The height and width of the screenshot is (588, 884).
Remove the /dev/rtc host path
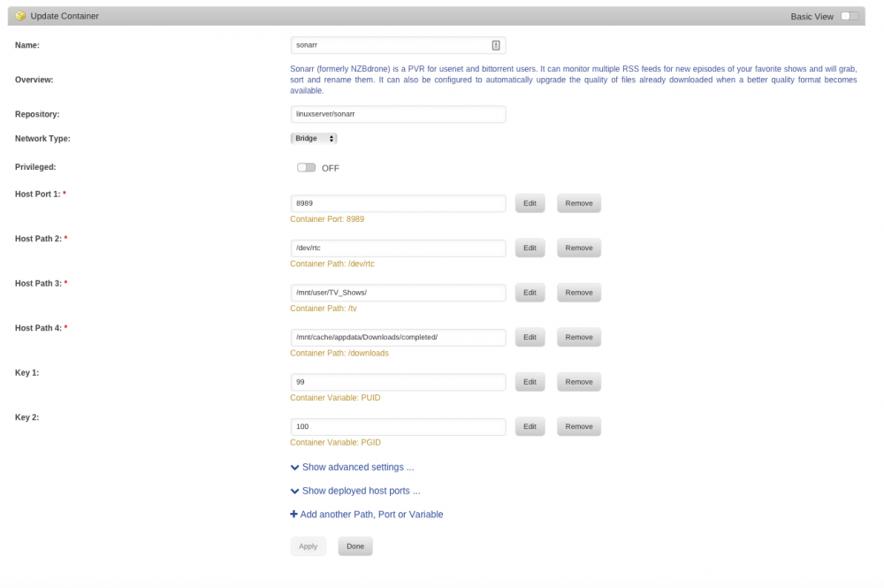579,248
